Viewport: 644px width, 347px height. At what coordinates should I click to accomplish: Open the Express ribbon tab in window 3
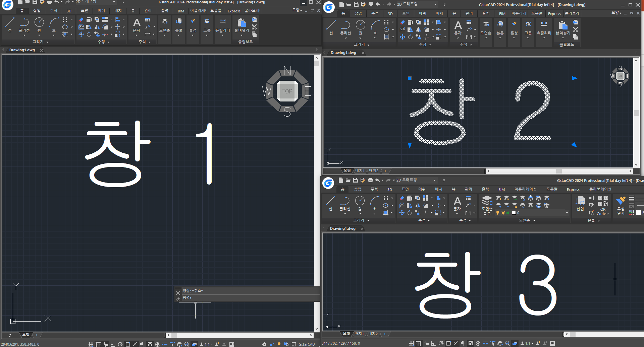tap(573, 190)
